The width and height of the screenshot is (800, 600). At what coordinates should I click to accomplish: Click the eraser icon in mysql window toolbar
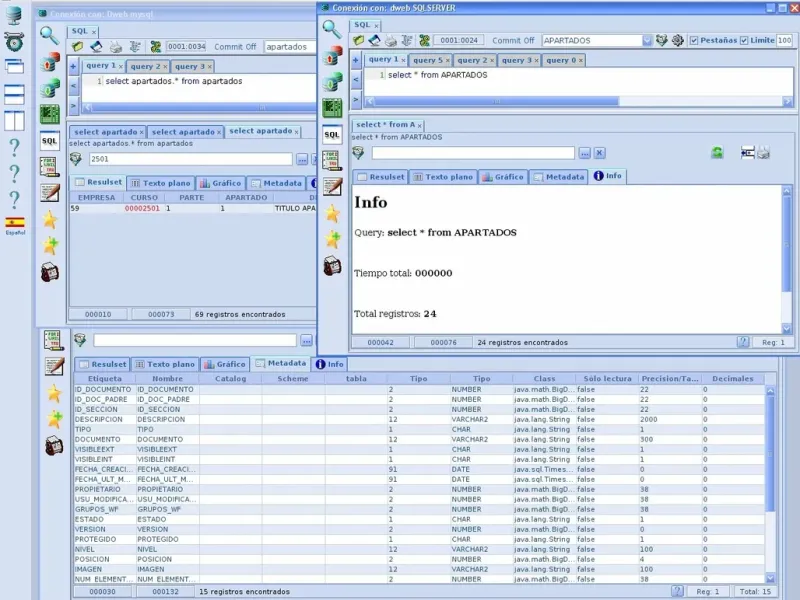pyautogui.click(x=96, y=47)
